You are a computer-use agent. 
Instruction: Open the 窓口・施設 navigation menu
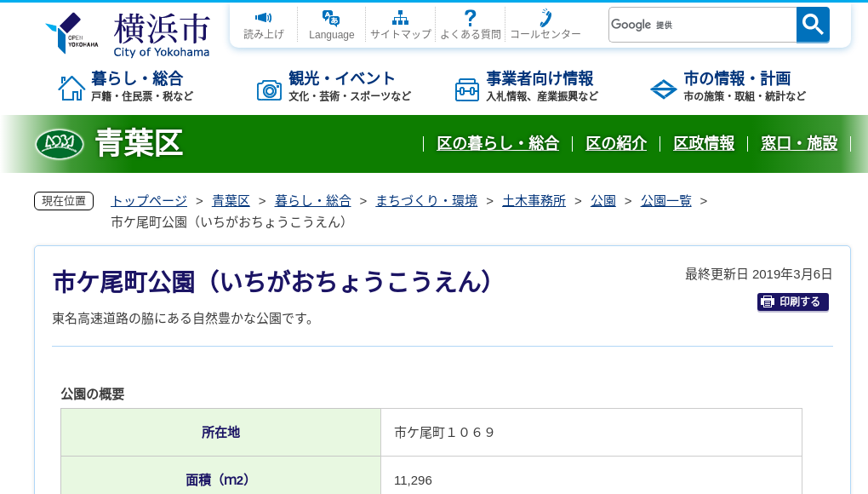(x=799, y=145)
